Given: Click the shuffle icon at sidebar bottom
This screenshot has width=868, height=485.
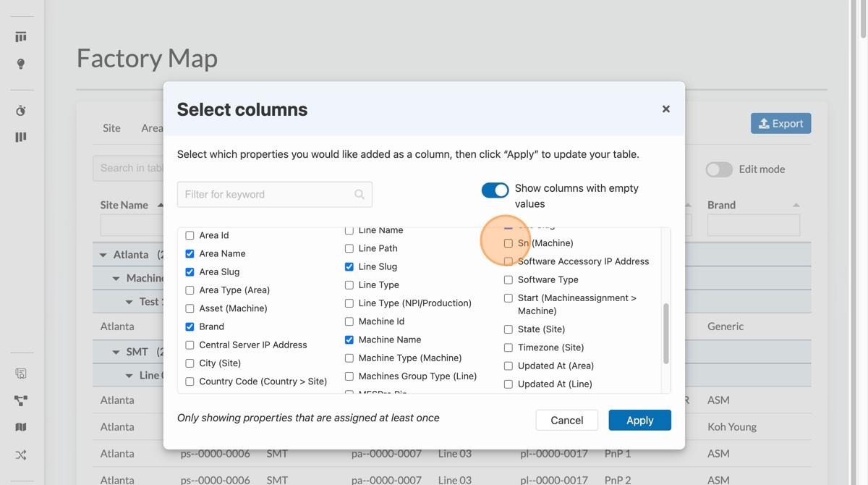Looking at the screenshot, I should [20, 453].
